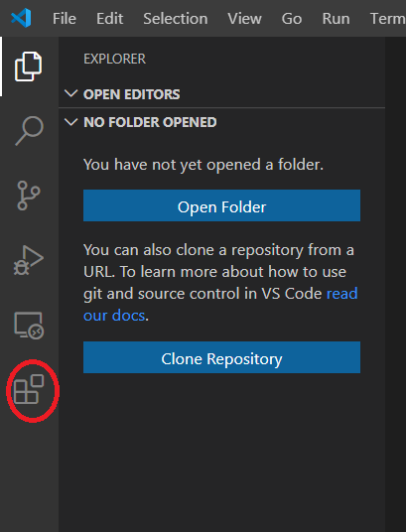Screen dimensions: 406x532
Task: Open the Terminal menu
Action: point(388,18)
